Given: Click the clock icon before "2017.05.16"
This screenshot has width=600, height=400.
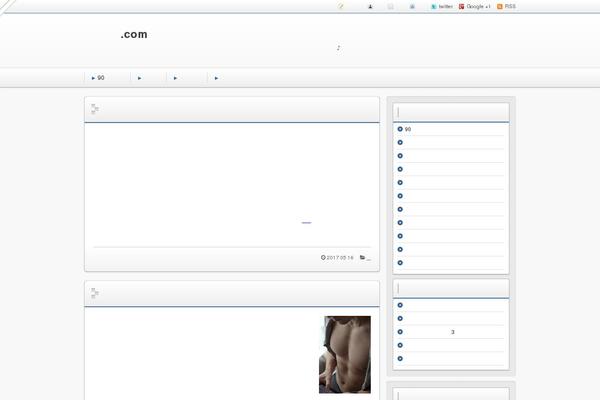Looking at the screenshot, I should point(323,258).
